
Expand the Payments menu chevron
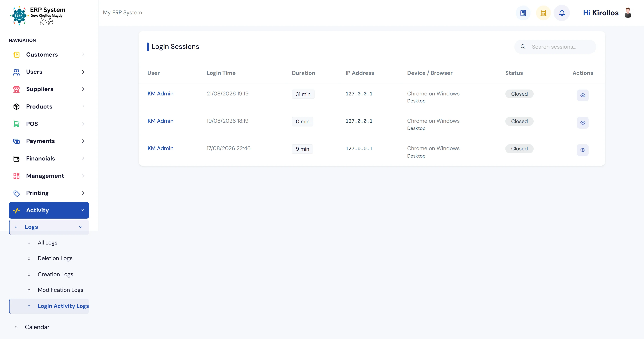(x=83, y=141)
